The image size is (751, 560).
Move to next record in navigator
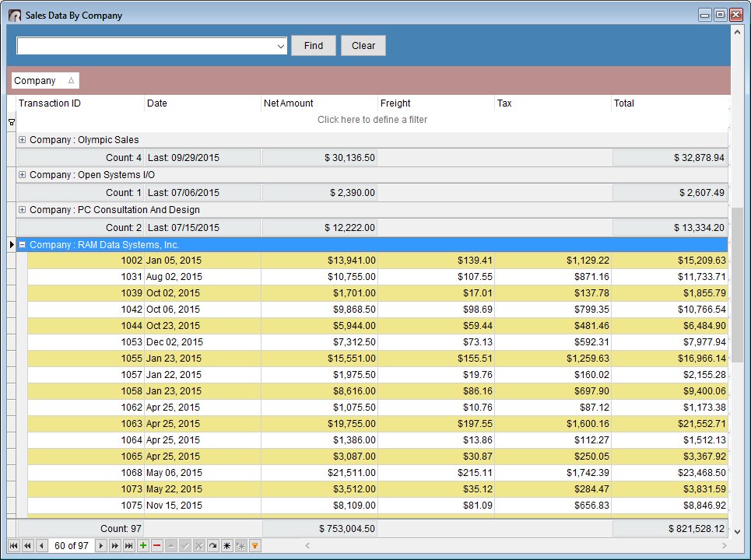(x=100, y=546)
